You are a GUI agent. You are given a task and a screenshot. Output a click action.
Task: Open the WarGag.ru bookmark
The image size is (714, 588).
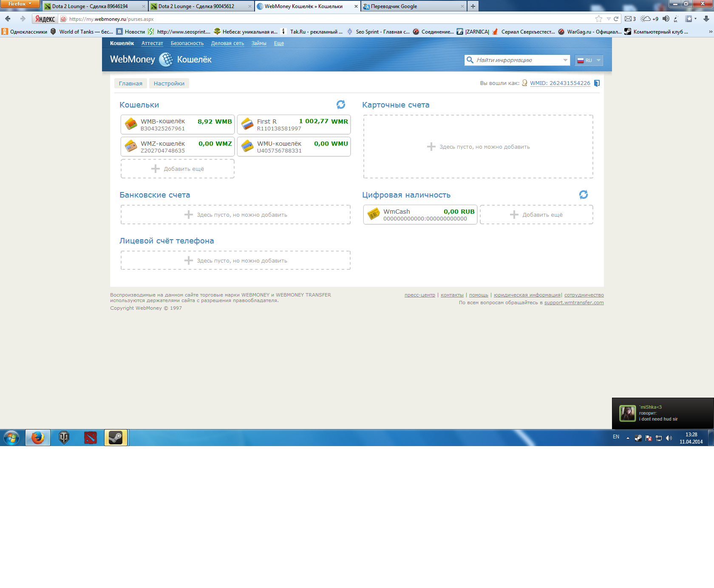590,31
